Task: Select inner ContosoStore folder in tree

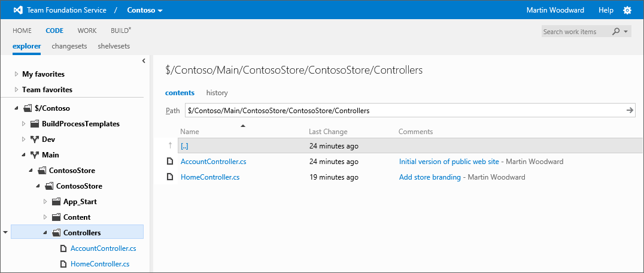Action: (x=79, y=186)
